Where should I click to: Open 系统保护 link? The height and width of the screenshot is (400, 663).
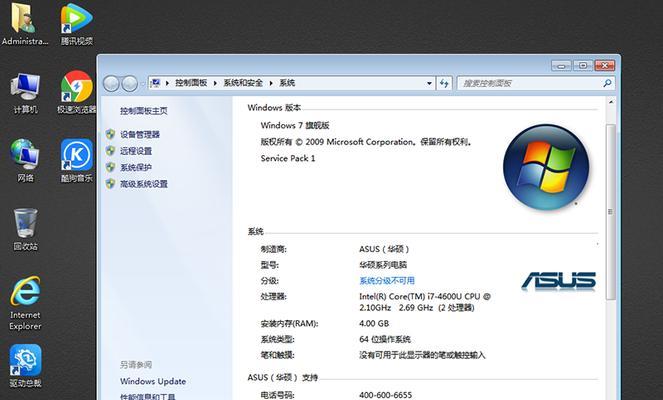click(136, 167)
